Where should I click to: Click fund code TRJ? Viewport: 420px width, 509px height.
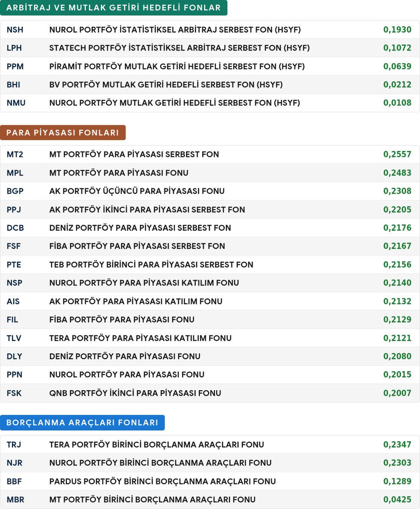point(14,445)
